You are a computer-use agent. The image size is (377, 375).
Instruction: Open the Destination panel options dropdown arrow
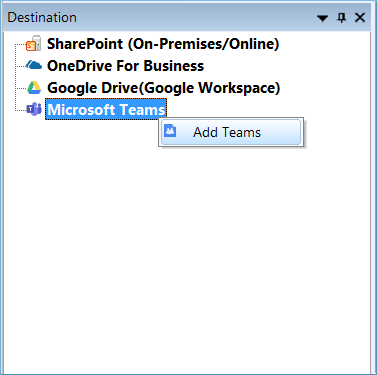[x=322, y=18]
